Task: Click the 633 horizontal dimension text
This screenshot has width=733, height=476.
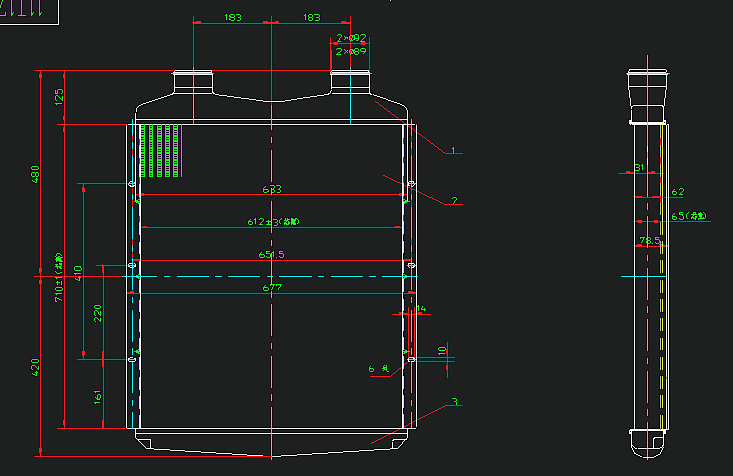Action: pos(271,189)
